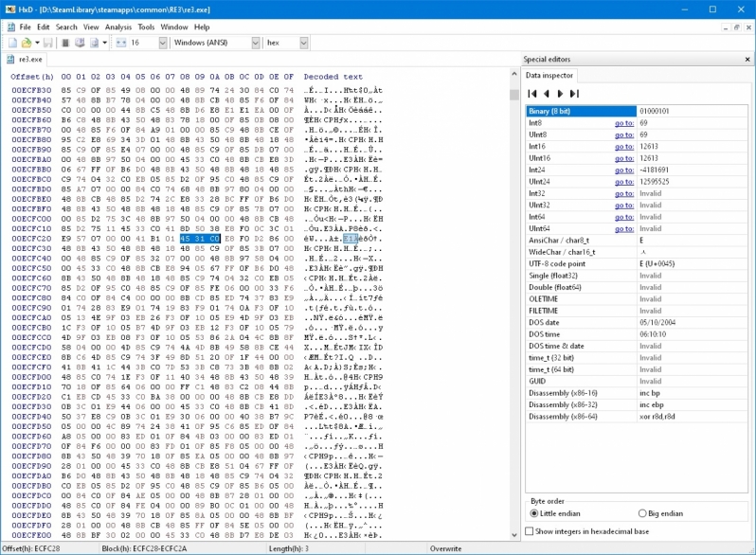The image size is (756, 555).
Task: Click offset row 00ECFE00
Action: [x=32, y=535]
